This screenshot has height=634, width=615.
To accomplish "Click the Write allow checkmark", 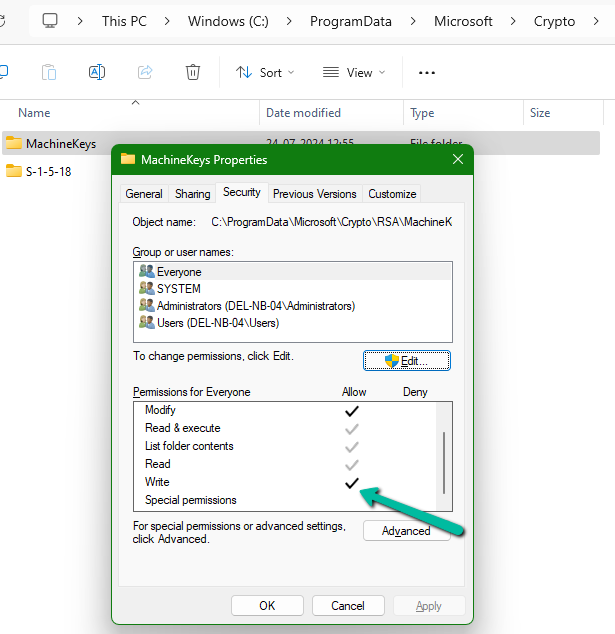I will pos(352,483).
